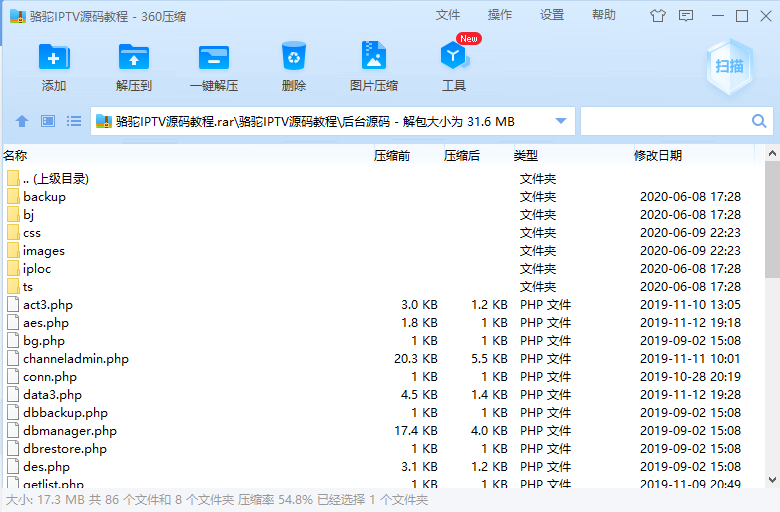Go up one level with the arrow icon
780x512 pixels.
(22, 121)
